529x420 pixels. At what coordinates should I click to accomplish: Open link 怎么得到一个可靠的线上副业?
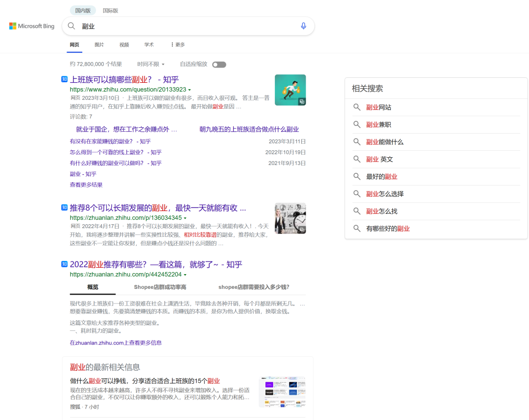pyautogui.click(x=116, y=152)
